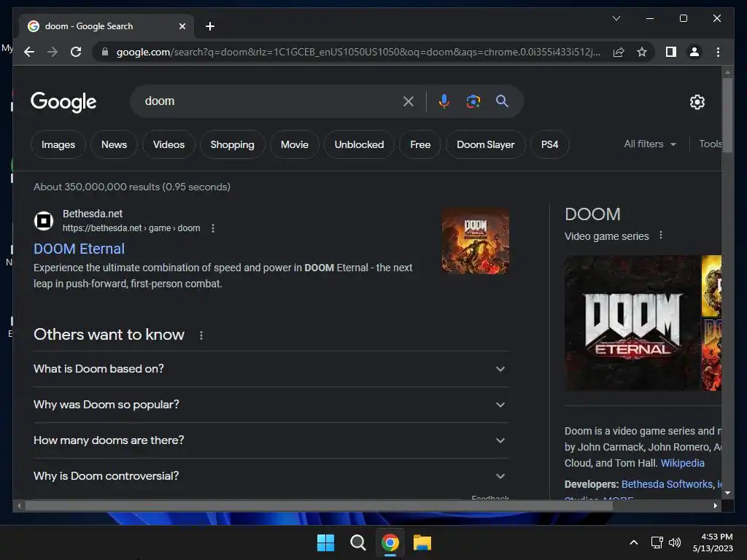Bookmark this page with star icon
747x560 pixels.
tap(642, 52)
